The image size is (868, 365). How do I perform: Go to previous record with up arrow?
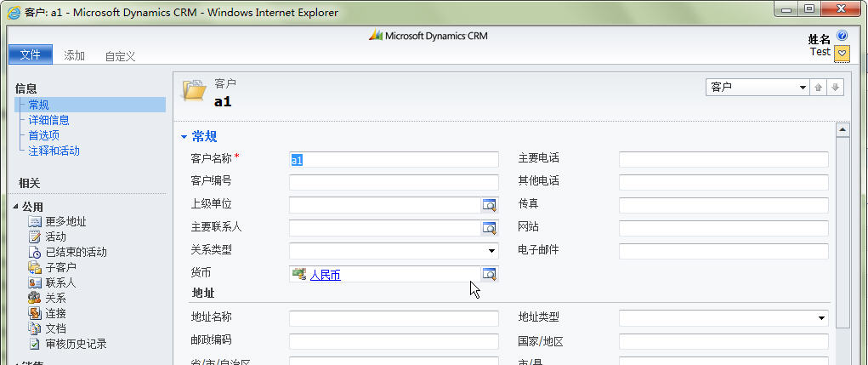coord(818,88)
